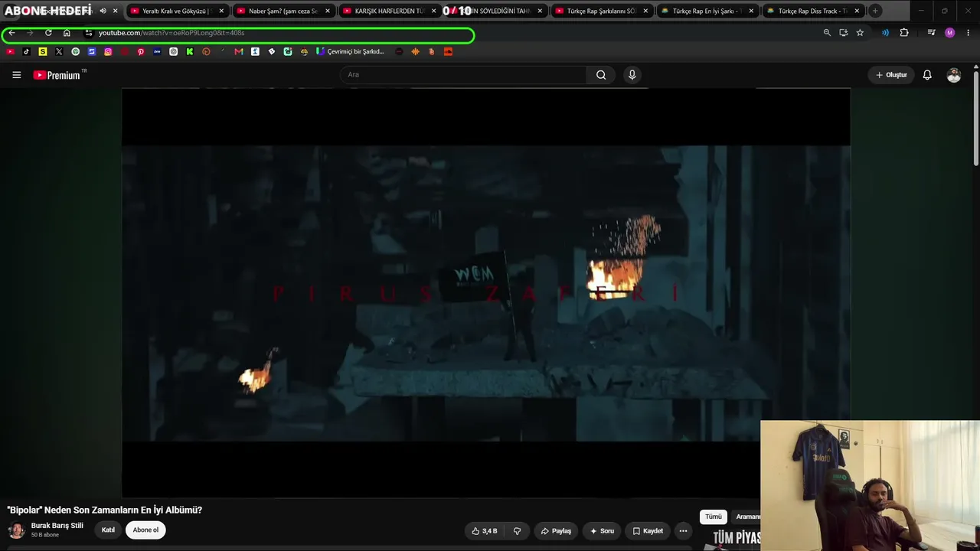Image resolution: width=980 pixels, height=551 pixels.
Task: Dislike the Bipolar album video
Action: click(x=517, y=531)
